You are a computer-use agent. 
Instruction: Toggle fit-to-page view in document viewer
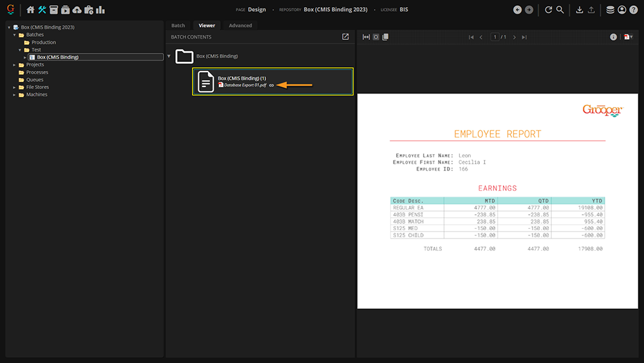[376, 37]
